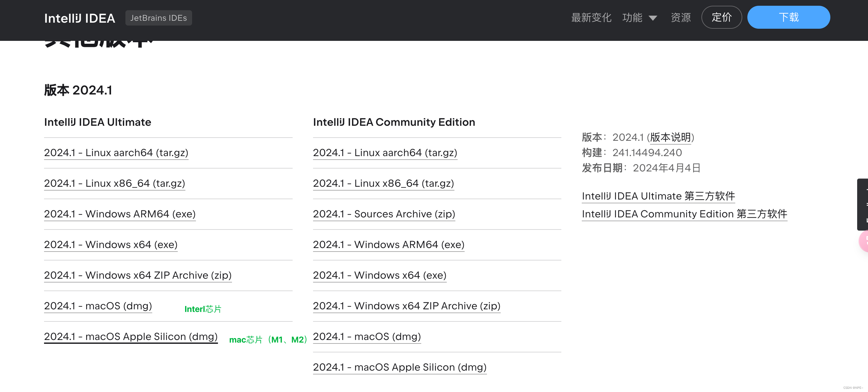Click the IntelliJ IDEA Ultimate column heading
This screenshot has height=392, width=868.
tap(98, 122)
